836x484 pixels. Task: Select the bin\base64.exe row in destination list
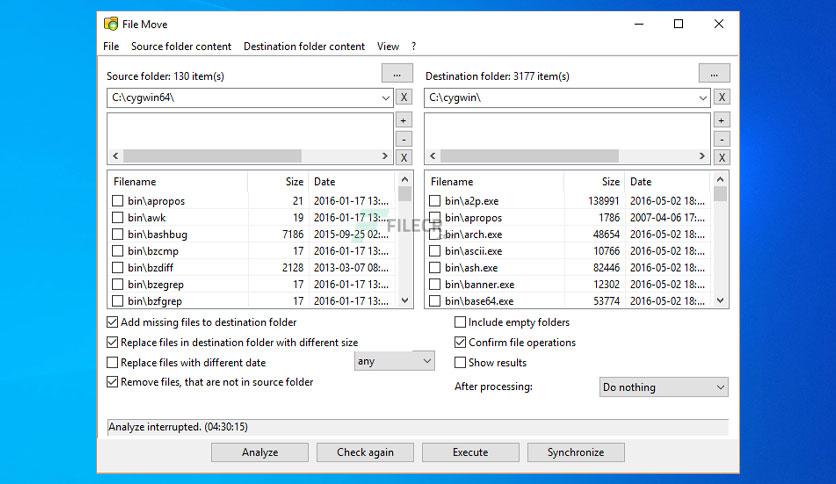coord(569,301)
